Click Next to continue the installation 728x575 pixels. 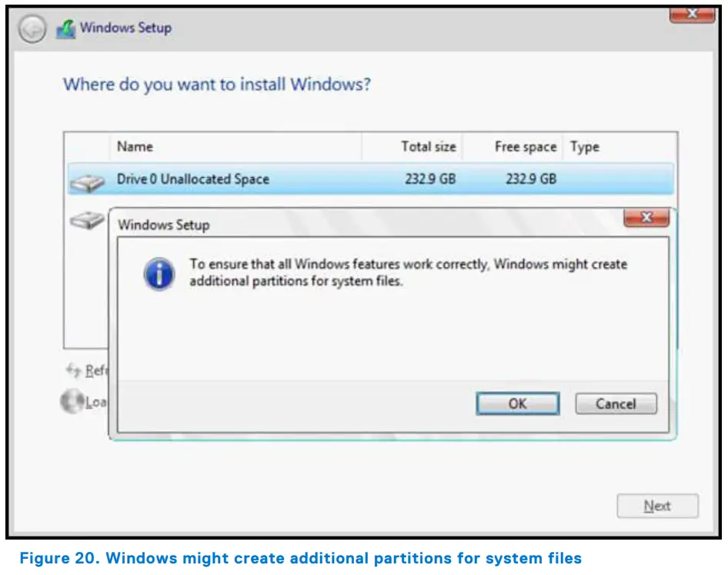(x=657, y=506)
